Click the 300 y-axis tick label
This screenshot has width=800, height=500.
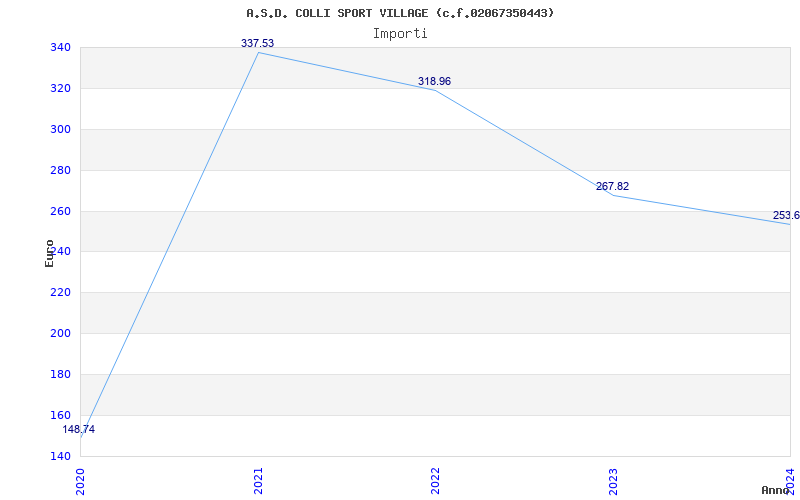tap(60, 129)
